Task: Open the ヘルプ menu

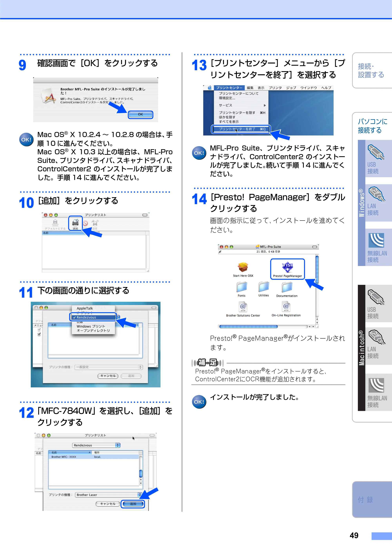Action: tap(326, 88)
